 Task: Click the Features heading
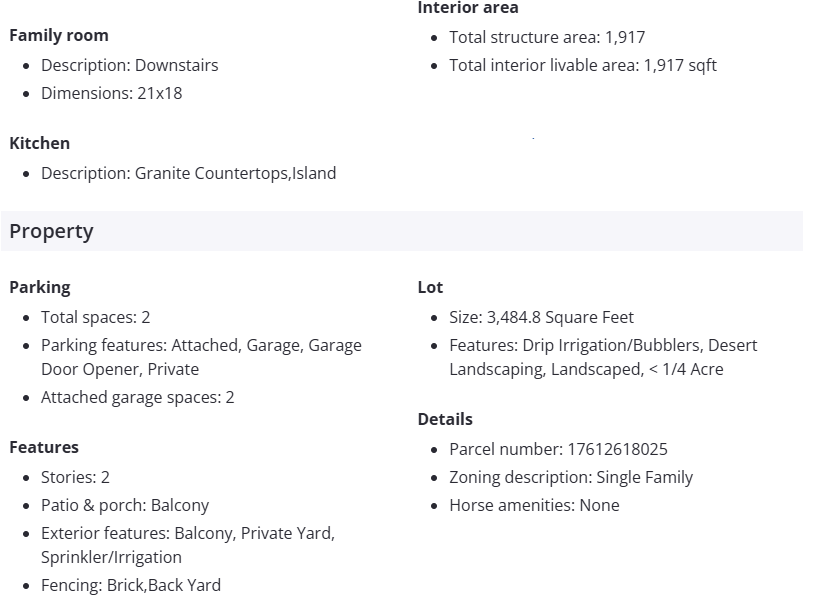[x=44, y=447]
